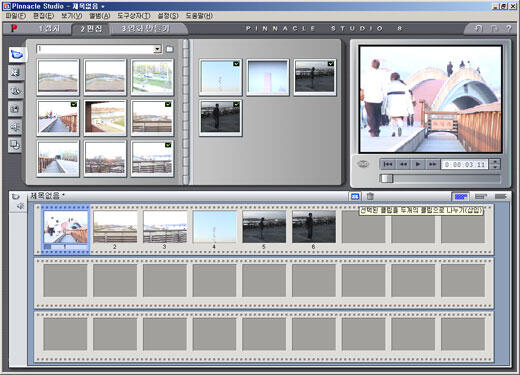Viewport: 520px width, 375px height.
Task: Click the trash can delete clip icon
Action: (370, 196)
